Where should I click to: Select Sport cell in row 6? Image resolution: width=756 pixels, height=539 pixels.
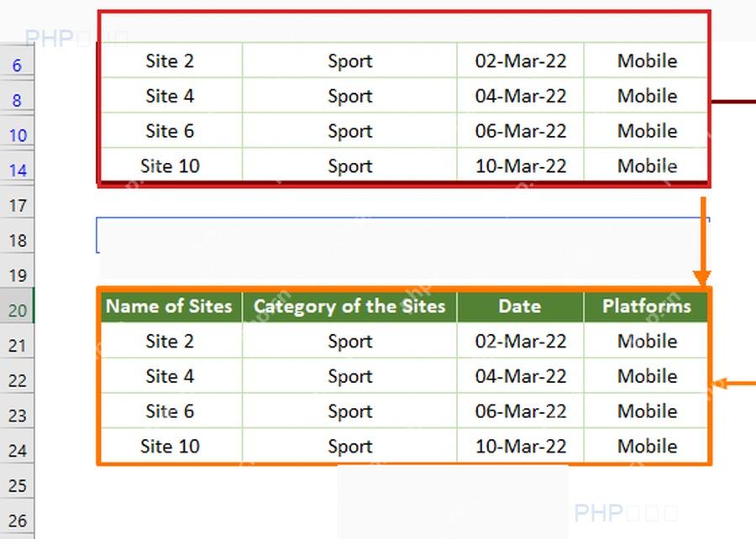pyautogui.click(x=349, y=60)
